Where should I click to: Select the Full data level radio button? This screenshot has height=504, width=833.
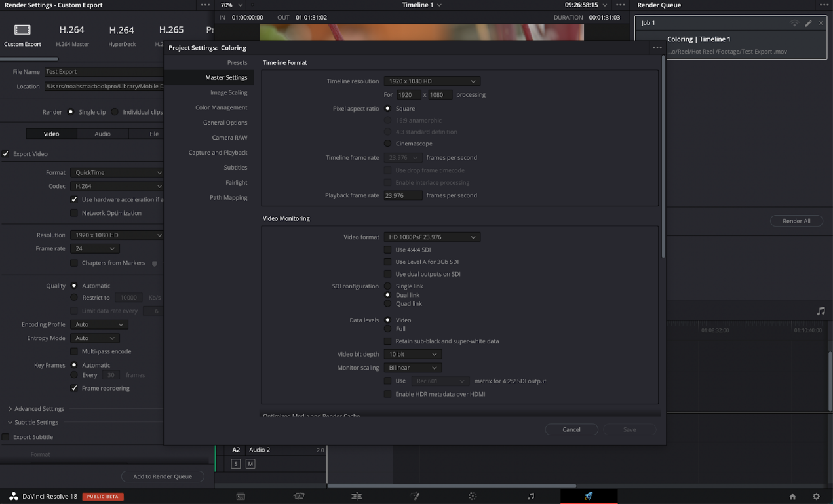(387, 328)
